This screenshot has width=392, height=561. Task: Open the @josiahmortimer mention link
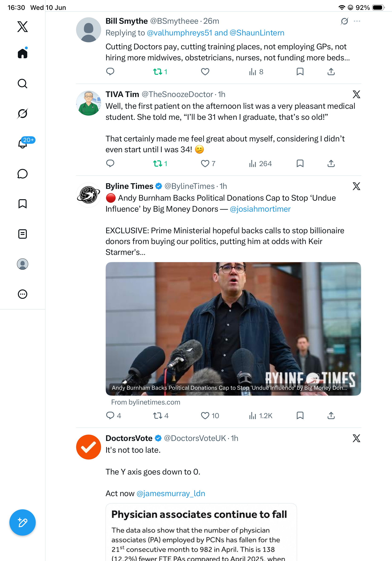(x=260, y=209)
